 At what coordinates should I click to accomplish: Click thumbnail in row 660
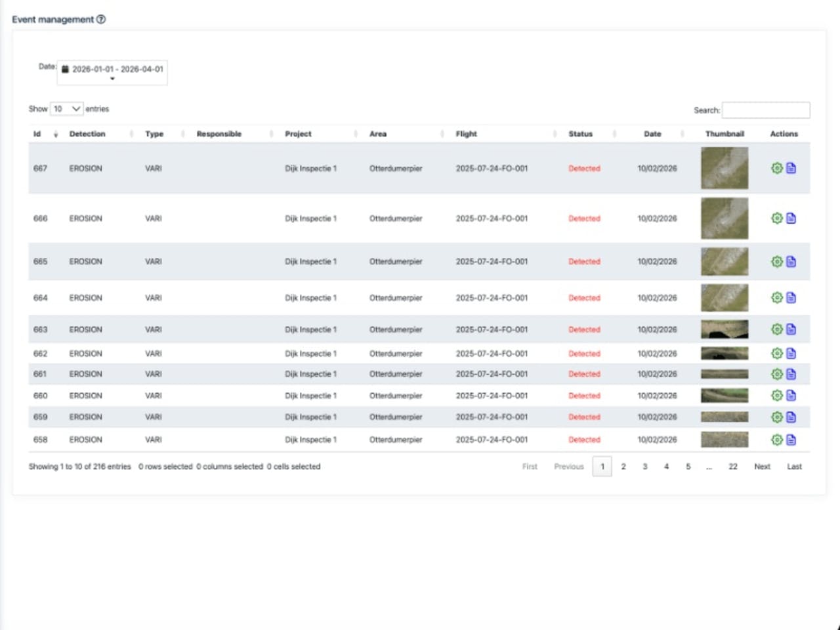[724, 395]
